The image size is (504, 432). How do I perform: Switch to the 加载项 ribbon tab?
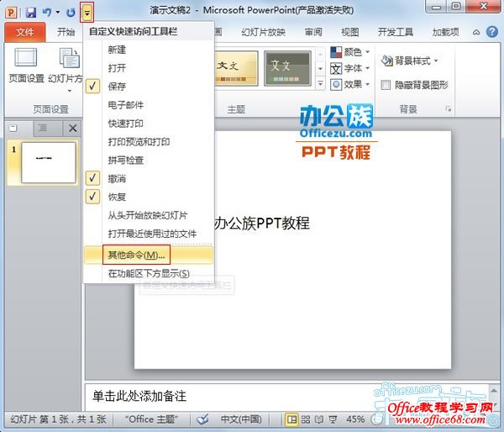445,32
